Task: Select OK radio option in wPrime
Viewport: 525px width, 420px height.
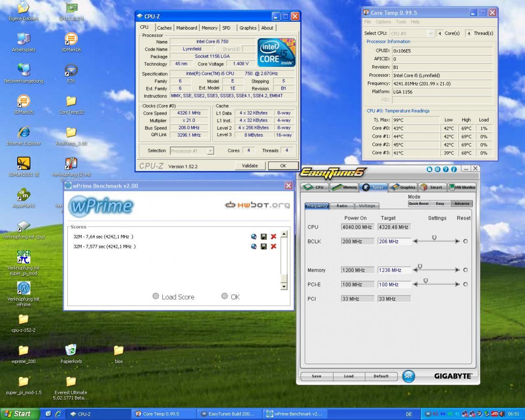Action: point(225,296)
